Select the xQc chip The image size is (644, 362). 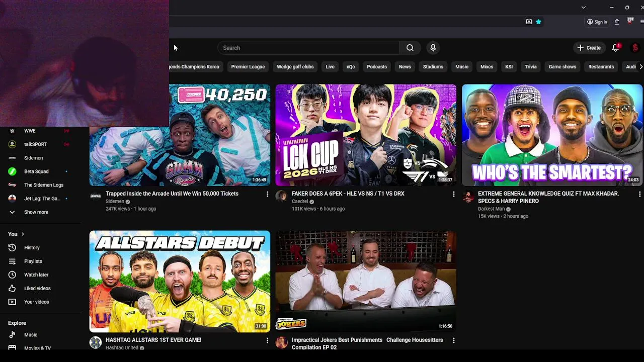pyautogui.click(x=351, y=67)
